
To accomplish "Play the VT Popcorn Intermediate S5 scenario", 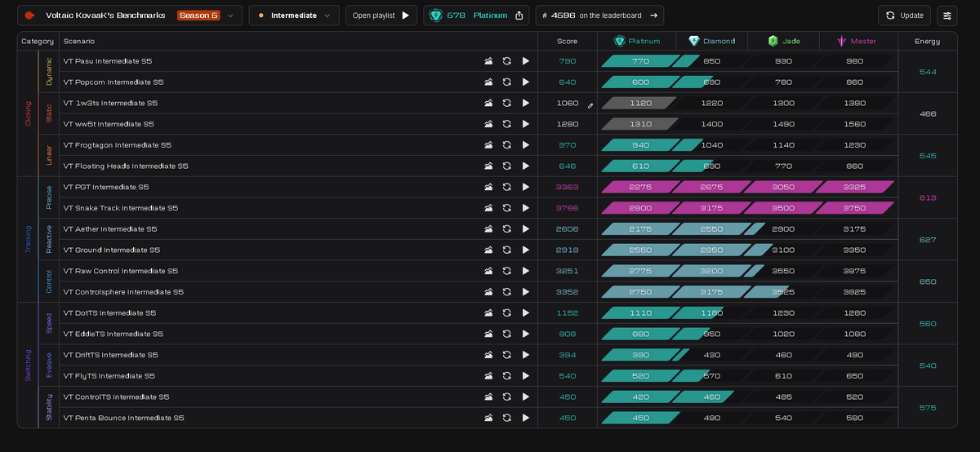I will [x=526, y=82].
